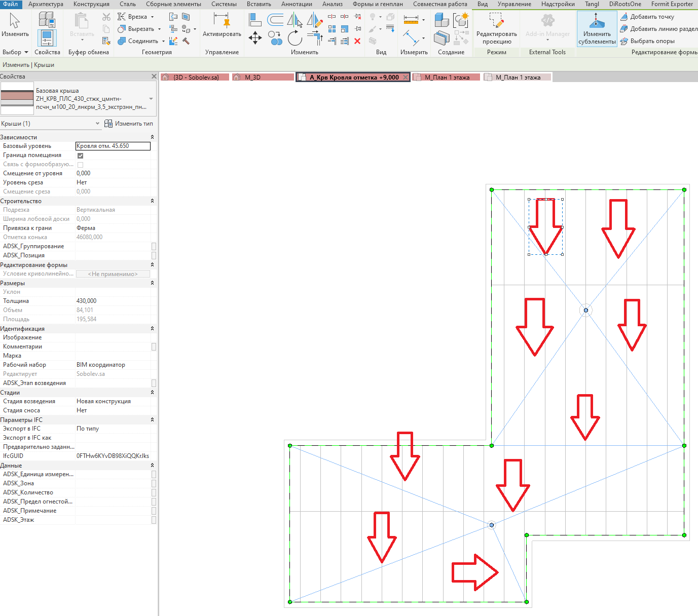Select the Array tool icon
The width and height of the screenshot is (698, 616).
(x=332, y=29)
